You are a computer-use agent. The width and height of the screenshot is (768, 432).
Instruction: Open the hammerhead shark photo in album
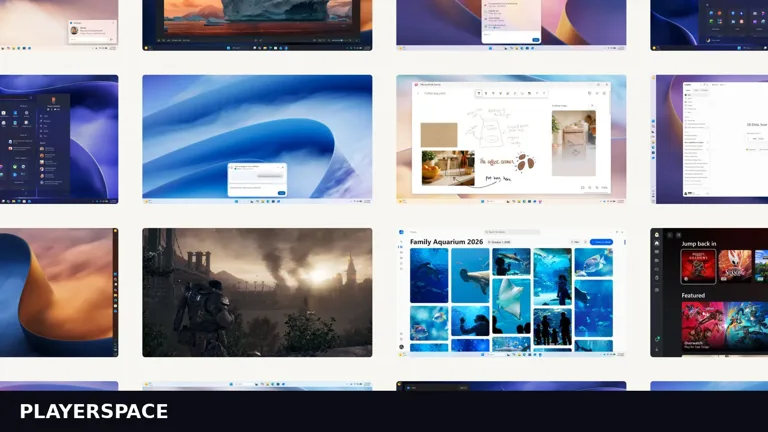tap(470, 275)
